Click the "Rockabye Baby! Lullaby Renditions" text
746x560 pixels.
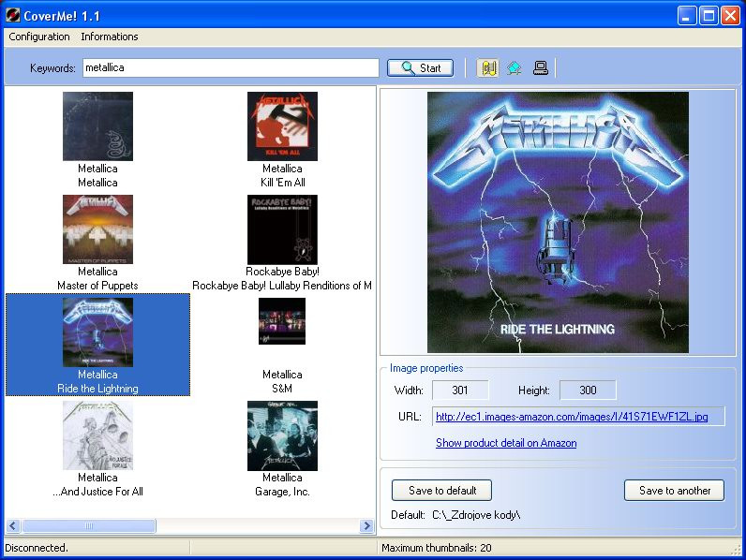click(x=282, y=286)
